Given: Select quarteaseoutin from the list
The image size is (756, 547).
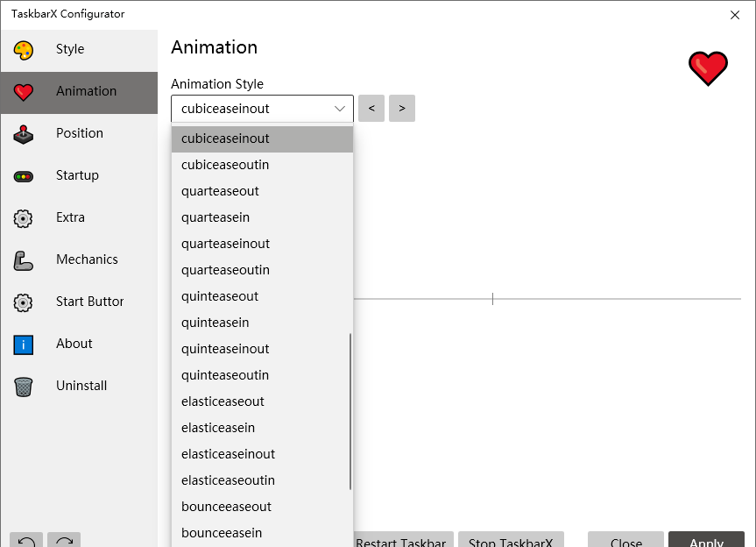Looking at the screenshot, I should click(262, 270).
